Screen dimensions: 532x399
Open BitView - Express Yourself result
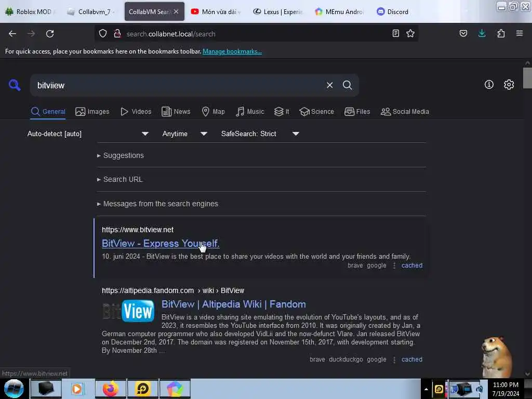[161, 243]
